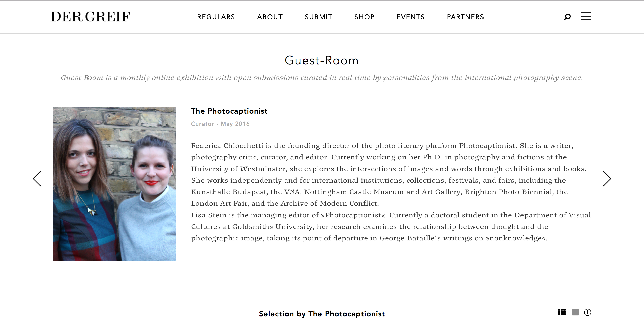Switch to single image view icon
This screenshot has height=332, width=644.
click(x=575, y=312)
